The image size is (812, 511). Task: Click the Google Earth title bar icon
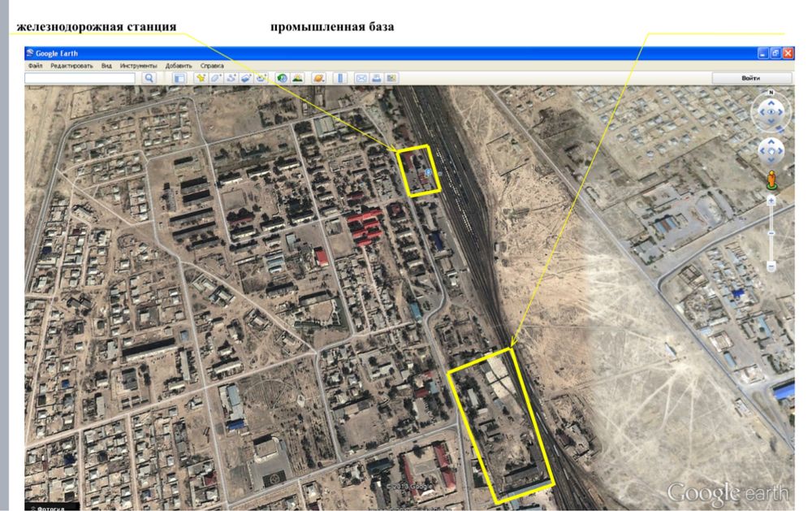[x=30, y=53]
